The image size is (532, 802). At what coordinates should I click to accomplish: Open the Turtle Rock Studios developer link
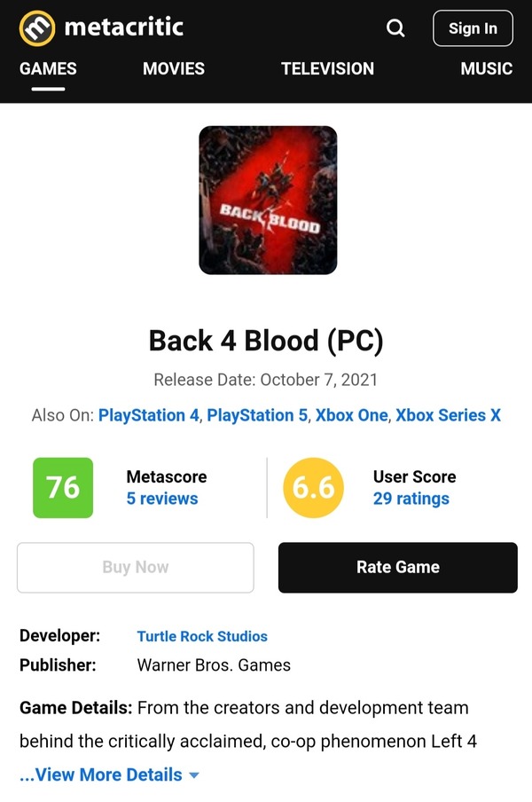pos(202,636)
